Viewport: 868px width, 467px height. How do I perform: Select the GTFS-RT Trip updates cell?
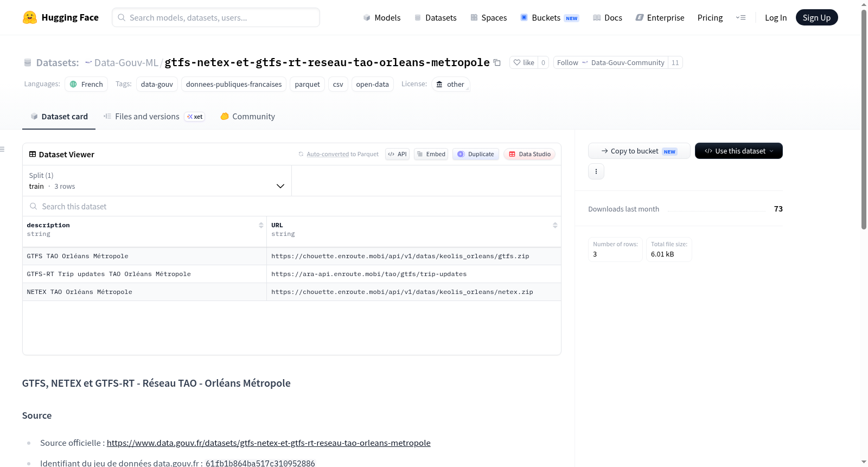[x=144, y=274]
